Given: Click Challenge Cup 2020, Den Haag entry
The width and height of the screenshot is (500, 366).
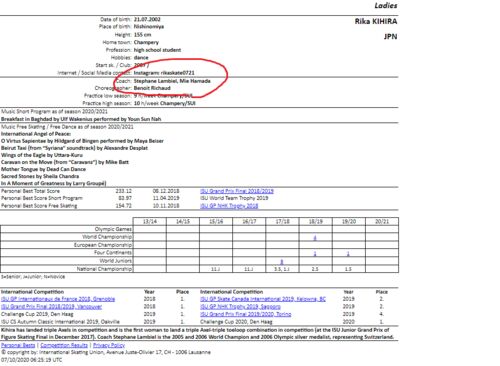Looking at the screenshot, I should (236, 322).
